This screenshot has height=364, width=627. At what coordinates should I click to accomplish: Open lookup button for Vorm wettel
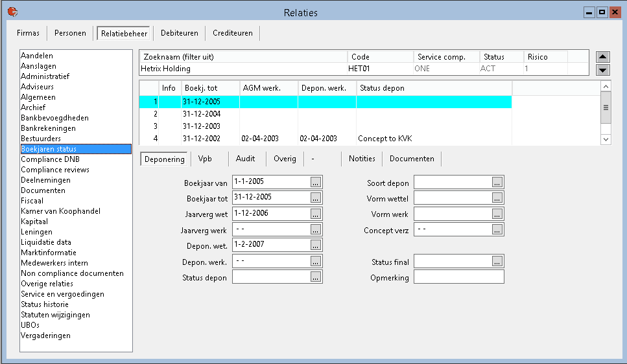497,198
